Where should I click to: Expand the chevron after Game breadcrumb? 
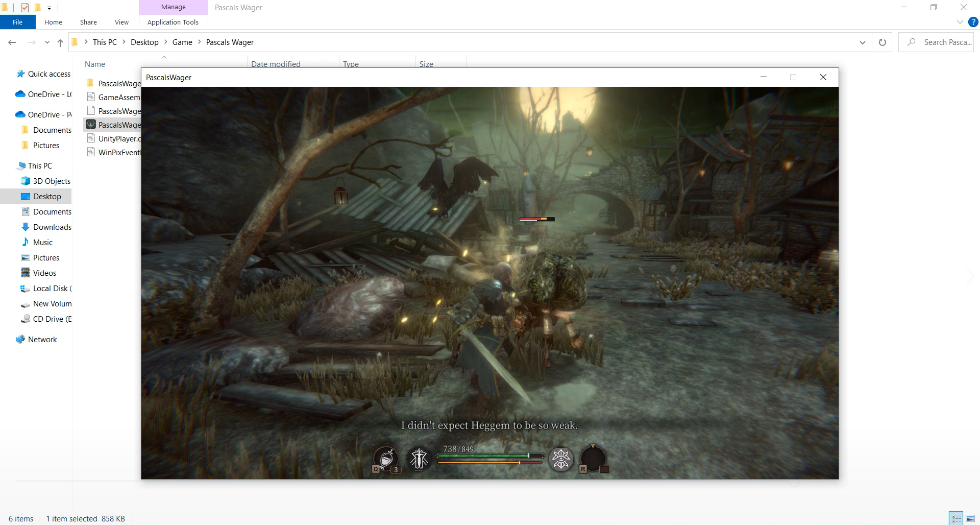pyautogui.click(x=200, y=42)
